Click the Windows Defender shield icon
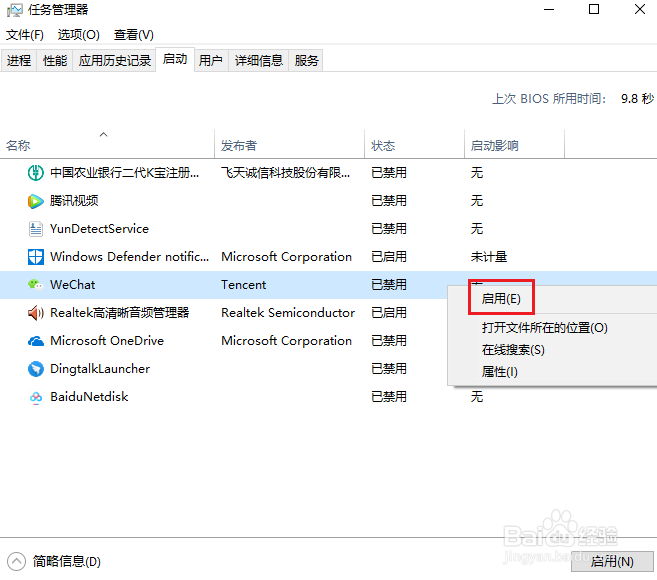This screenshot has width=657, height=580. pyautogui.click(x=36, y=257)
